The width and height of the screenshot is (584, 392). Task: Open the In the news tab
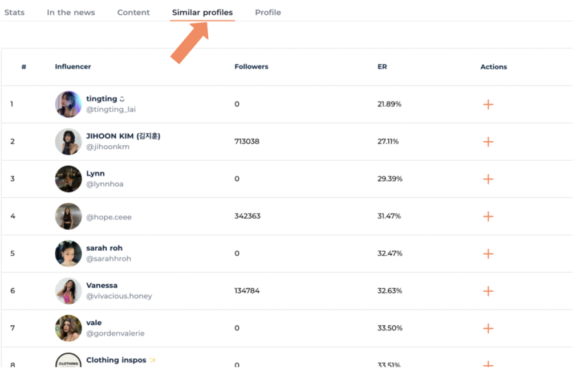pos(71,13)
